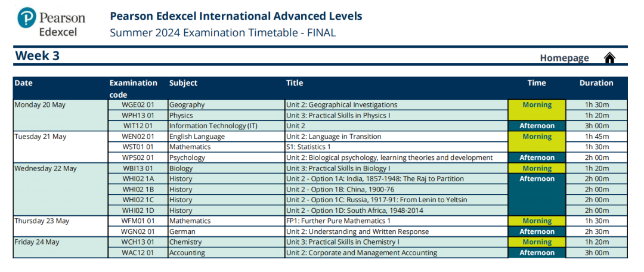Screen dimensions: 644x272
Task: Select examination code WGN02 01
Action: (x=138, y=231)
